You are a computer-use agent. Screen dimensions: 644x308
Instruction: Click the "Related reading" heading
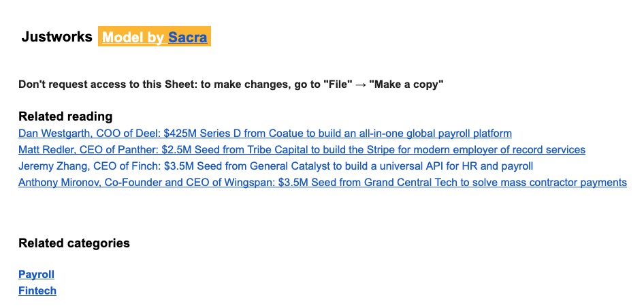tap(65, 117)
